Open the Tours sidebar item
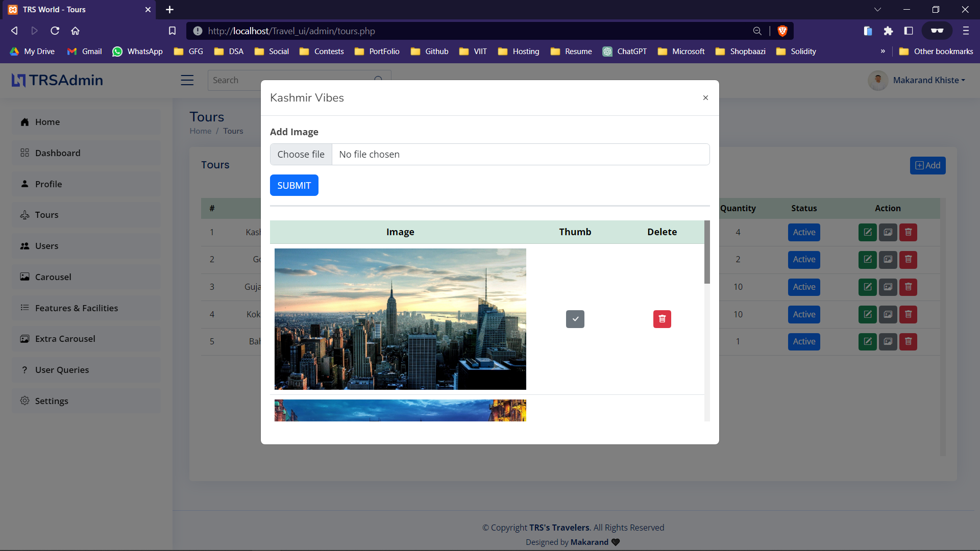Screen dimensions: 980x551 click(86, 215)
